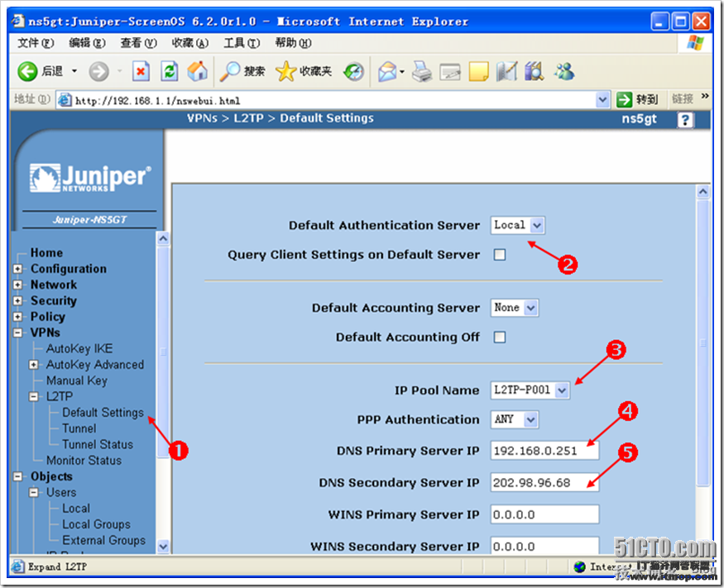Expand the Security tree node
Viewport: 724px width, 588px height.
click(17, 301)
